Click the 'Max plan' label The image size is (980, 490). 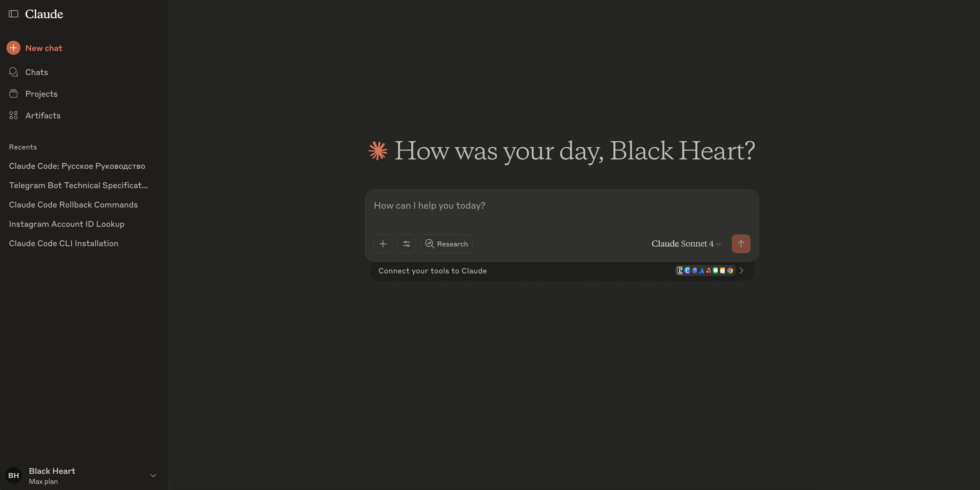pos(43,482)
